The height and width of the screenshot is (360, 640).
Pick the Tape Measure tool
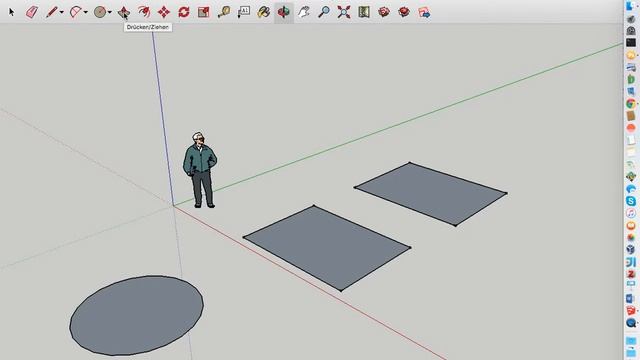pos(224,12)
